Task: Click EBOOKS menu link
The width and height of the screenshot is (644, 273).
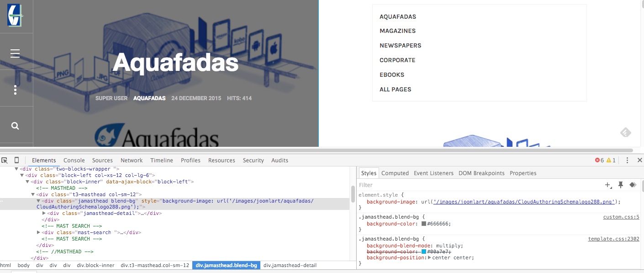Action: pyautogui.click(x=392, y=75)
